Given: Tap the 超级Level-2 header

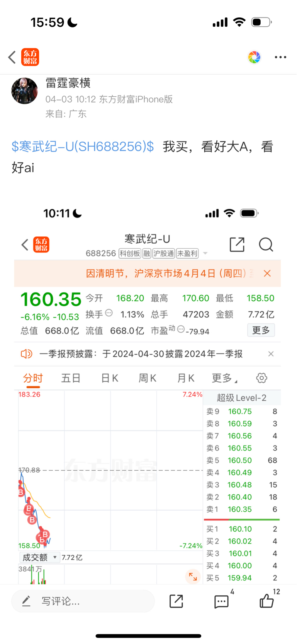Looking at the screenshot, I should click(x=242, y=398).
